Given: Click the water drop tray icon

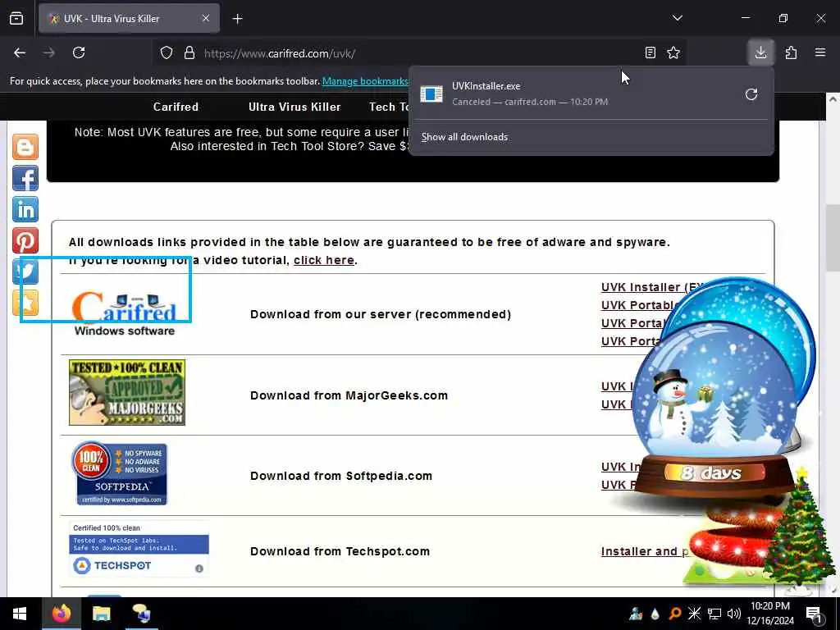Looking at the screenshot, I should (655, 614).
